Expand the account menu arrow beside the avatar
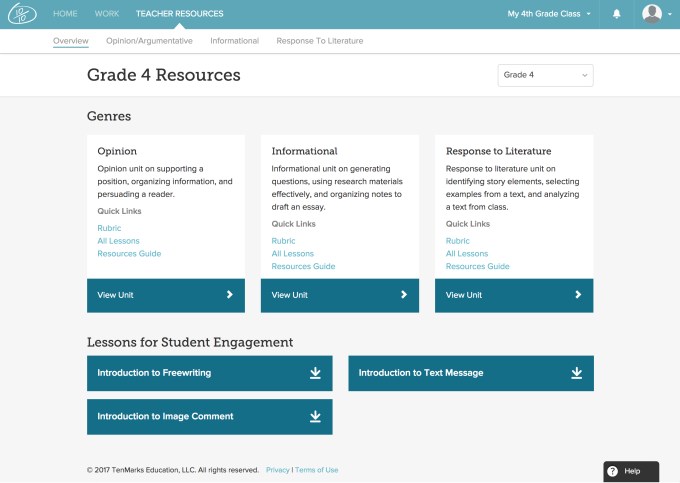Screen dimensions: 680x483 [669, 14]
